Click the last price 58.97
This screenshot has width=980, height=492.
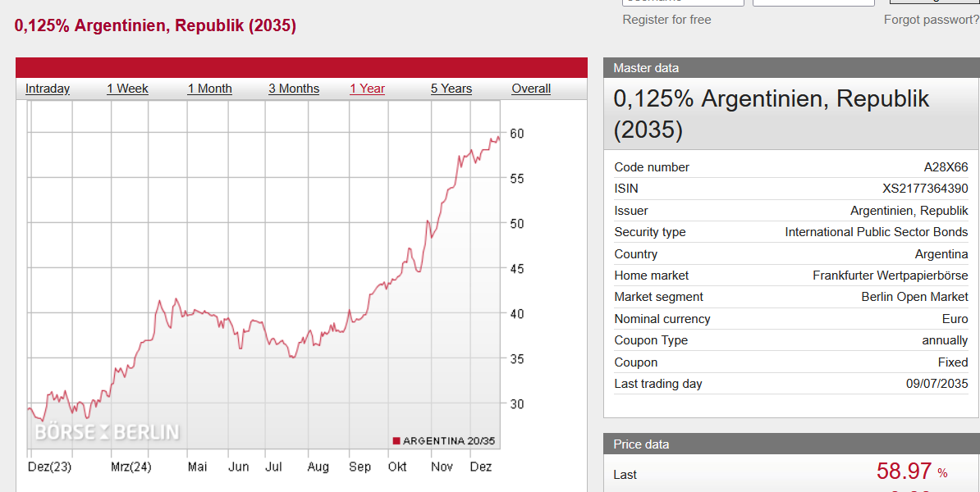(x=904, y=471)
